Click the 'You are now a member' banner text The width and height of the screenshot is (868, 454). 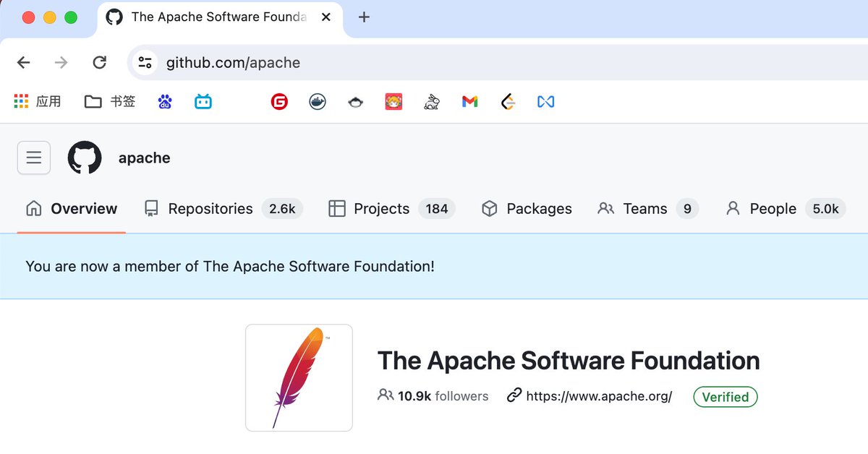pos(230,266)
